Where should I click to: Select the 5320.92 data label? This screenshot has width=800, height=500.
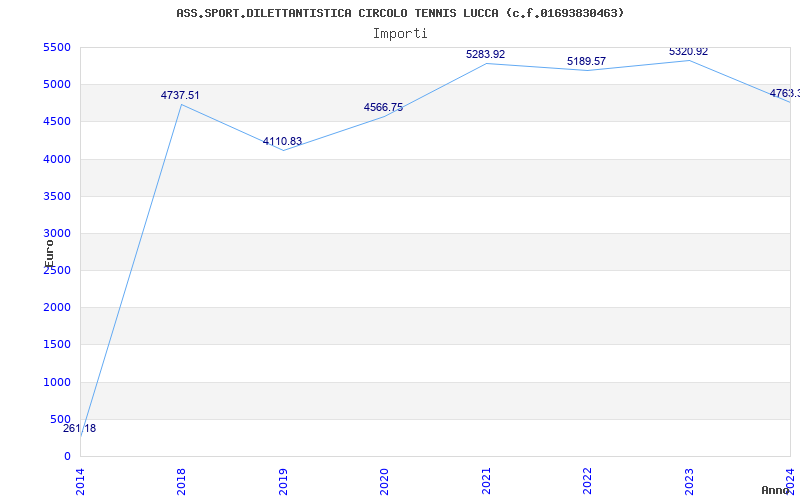click(688, 52)
